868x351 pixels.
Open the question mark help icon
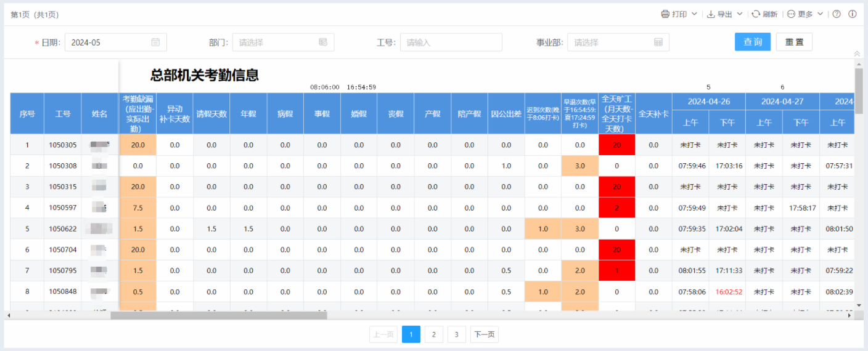(x=837, y=14)
